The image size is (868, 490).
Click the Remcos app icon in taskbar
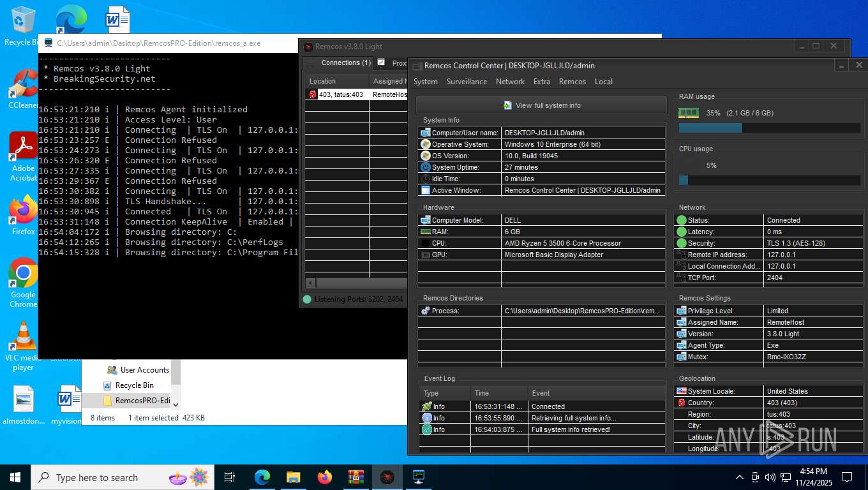pos(387,477)
